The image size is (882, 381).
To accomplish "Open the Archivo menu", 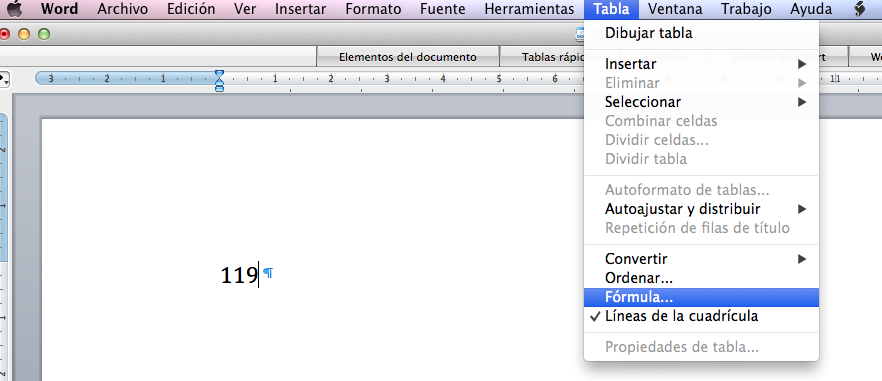I will pos(123,9).
